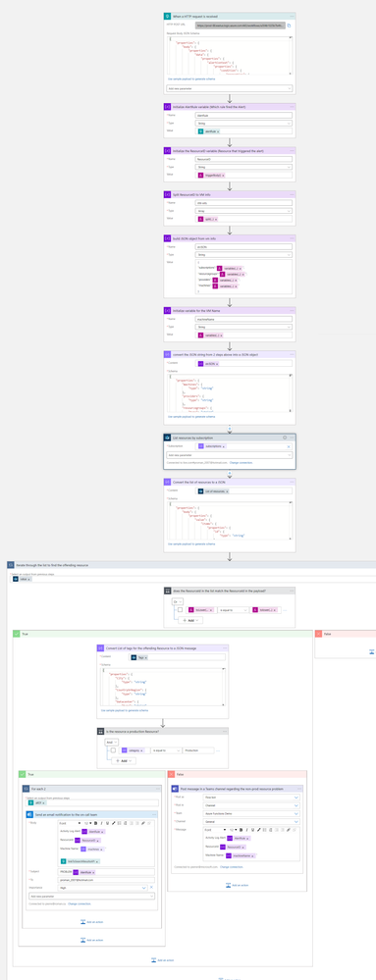Open Add new parameter dropdown in List resources
Image resolution: width=376 pixels, height=980 pixels.
coord(230,455)
